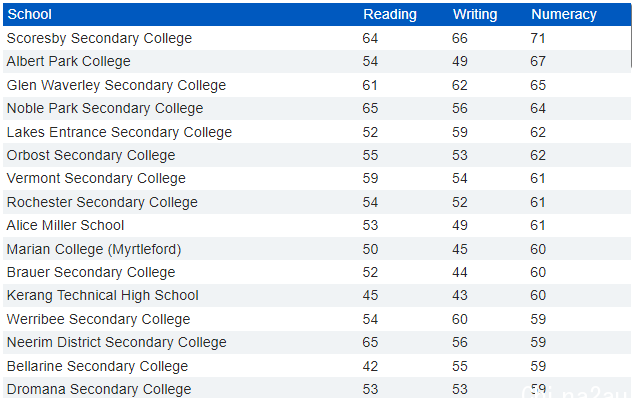Click Marian College (Myrtleford)
Image resolution: width=632 pixels, height=408 pixels.
(x=94, y=249)
